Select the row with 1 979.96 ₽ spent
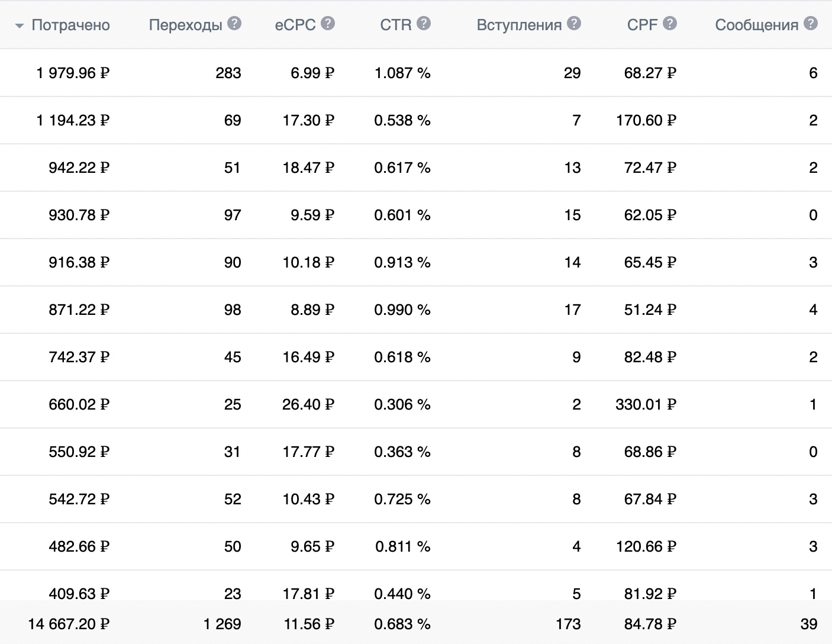Viewport: 832px width, 644px height. point(416,73)
